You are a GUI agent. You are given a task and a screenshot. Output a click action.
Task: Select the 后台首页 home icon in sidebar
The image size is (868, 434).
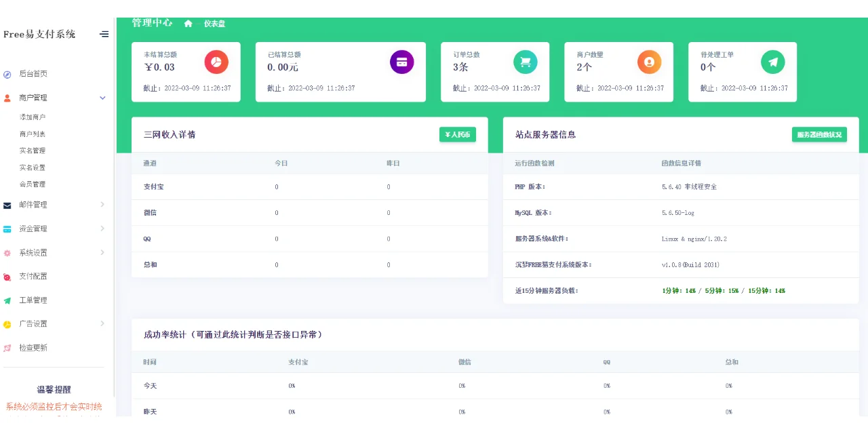click(7, 75)
